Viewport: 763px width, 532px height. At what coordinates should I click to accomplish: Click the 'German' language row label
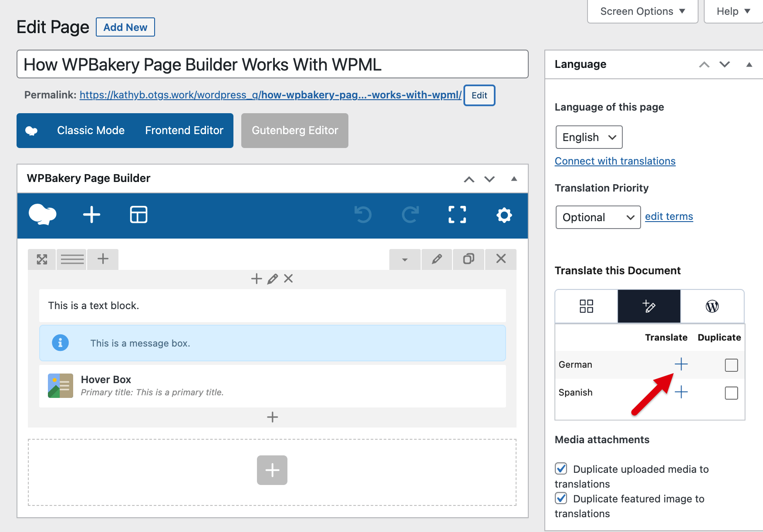[x=575, y=364]
